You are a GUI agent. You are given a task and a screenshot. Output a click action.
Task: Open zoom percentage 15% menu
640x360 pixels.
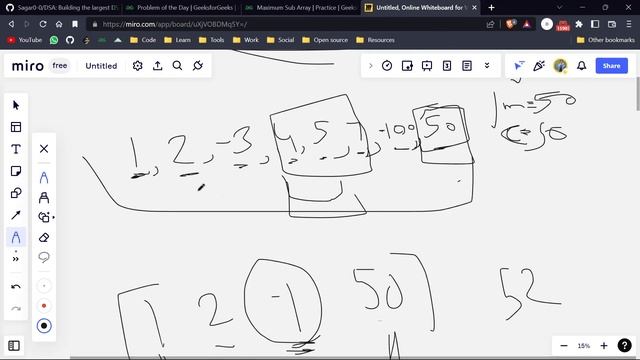(x=584, y=346)
